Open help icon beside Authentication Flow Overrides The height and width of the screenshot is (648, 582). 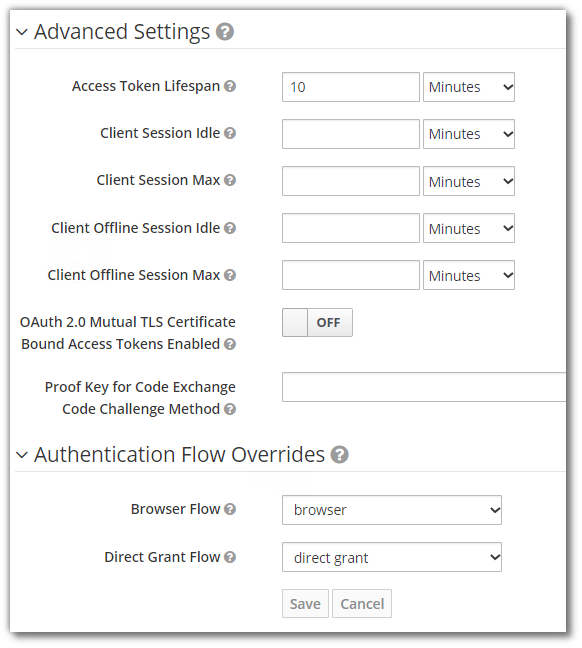coord(339,455)
